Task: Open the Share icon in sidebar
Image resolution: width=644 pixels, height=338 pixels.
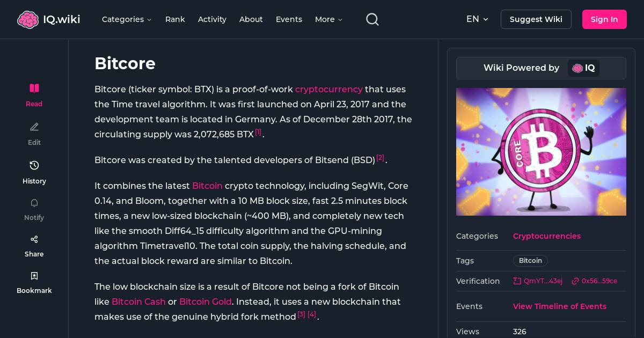Action: tap(34, 239)
